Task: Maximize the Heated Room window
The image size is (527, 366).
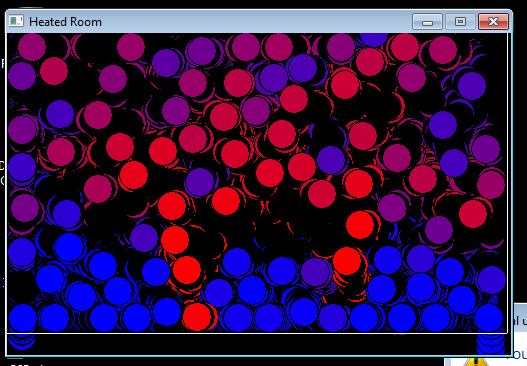Action: 460,22
